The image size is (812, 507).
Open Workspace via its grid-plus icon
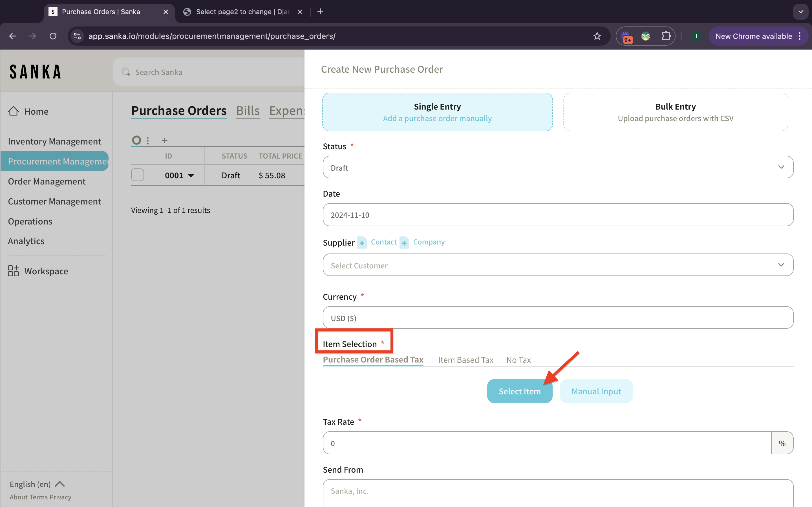(x=14, y=271)
